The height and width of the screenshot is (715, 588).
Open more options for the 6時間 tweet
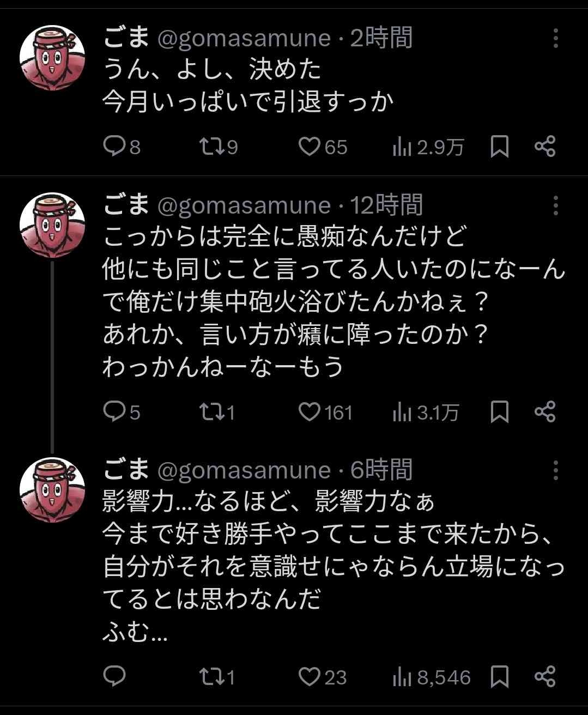pyautogui.click(x=555, y=470)
